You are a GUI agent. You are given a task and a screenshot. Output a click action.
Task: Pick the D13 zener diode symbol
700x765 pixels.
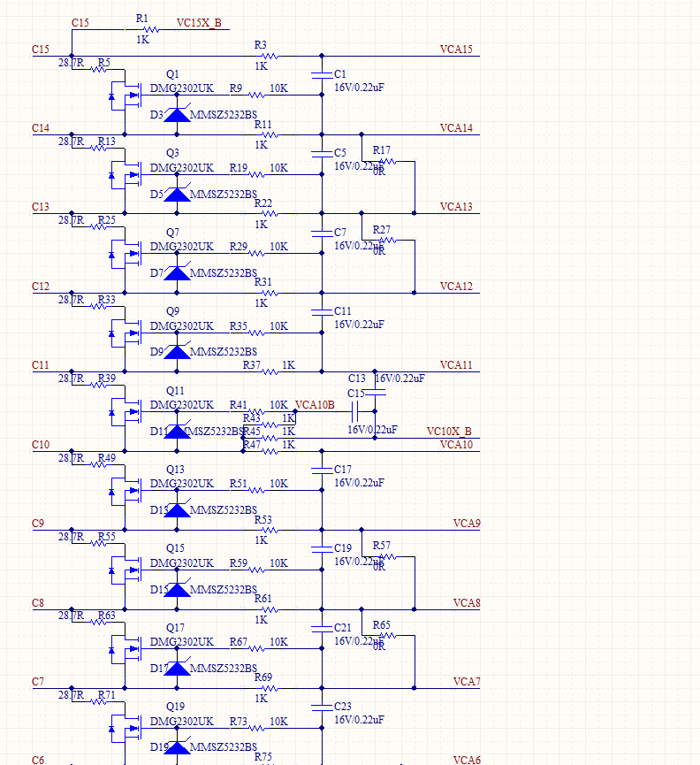click(x=177, y=509)
